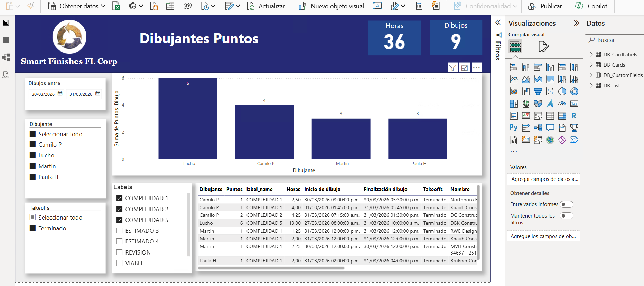
Task: Enter focus mode on the bar chart
Action: [x=464, y=67]
